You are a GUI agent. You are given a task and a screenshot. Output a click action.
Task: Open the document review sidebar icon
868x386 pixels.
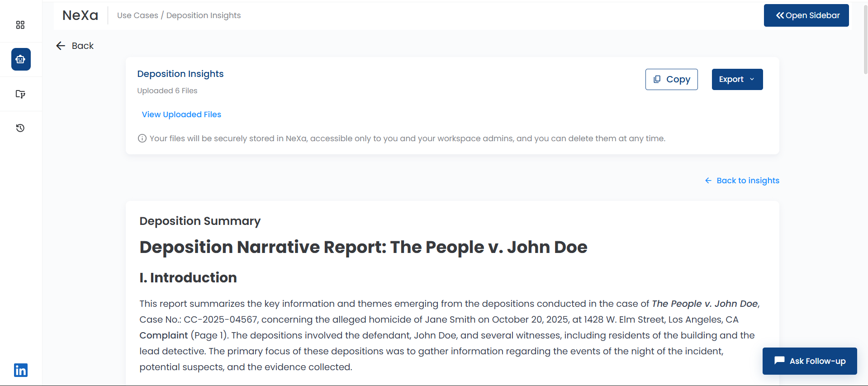pyautogui.click(x=20, y=94)
